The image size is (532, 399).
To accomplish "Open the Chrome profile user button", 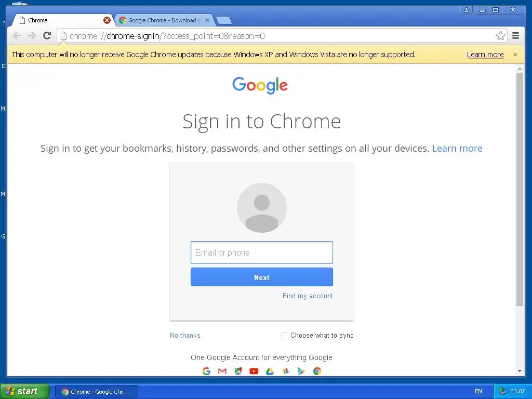I will pyautogui.click(x=467, y=10).
